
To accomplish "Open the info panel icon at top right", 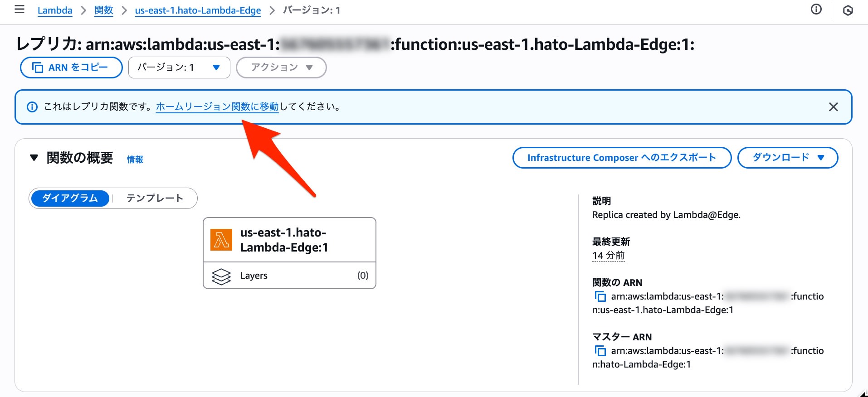I will tap(816, 10).
